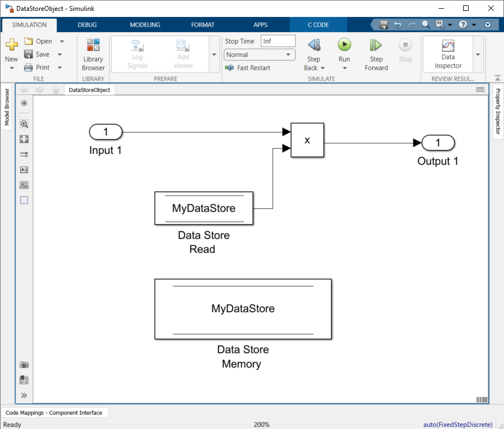
Task: Open the Property Inspector side panel
Action: 497,111
